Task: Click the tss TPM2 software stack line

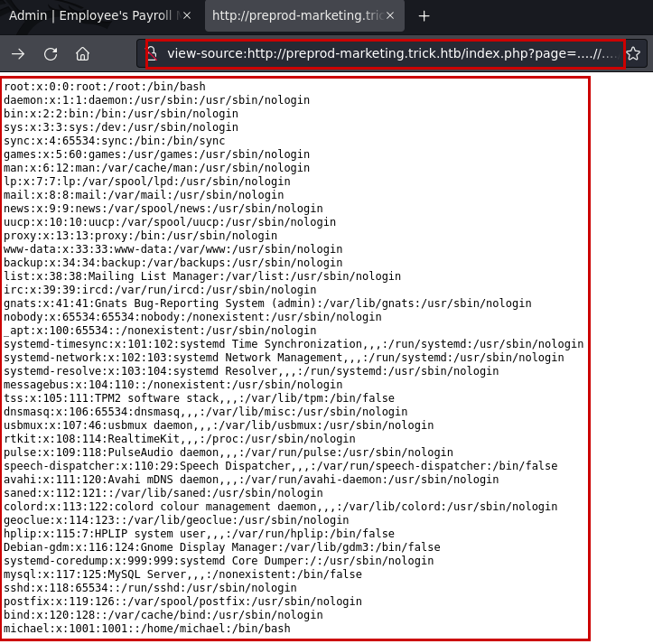Action: 199,397
